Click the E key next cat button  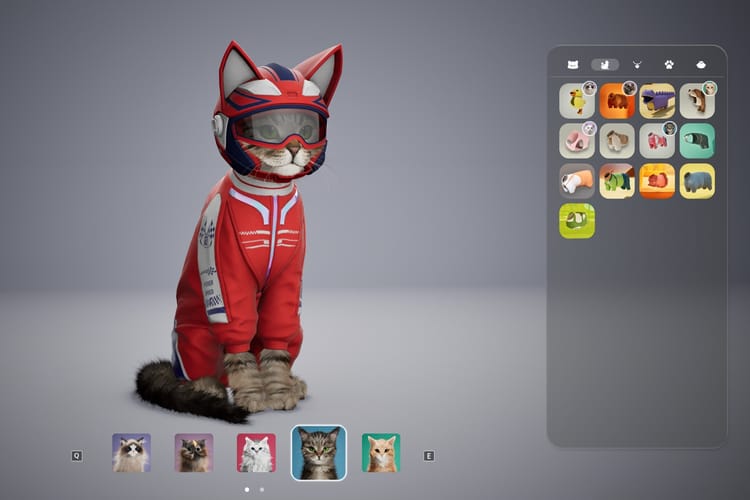click(429, 456)
